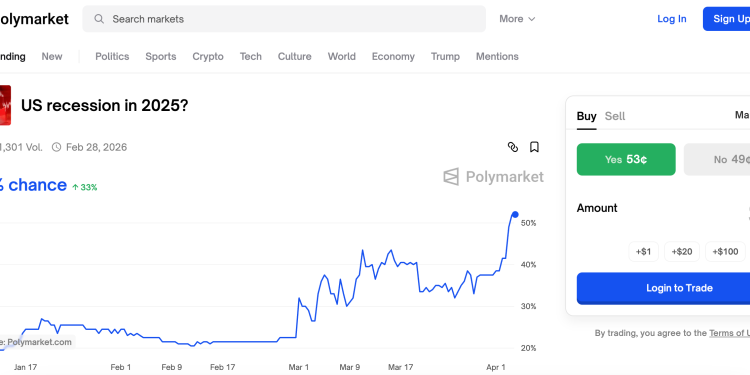Screen dimensions: 750x375
Task: Click the Feb 9 axis label
Action: pyautogui.click(x=172, y=367)
